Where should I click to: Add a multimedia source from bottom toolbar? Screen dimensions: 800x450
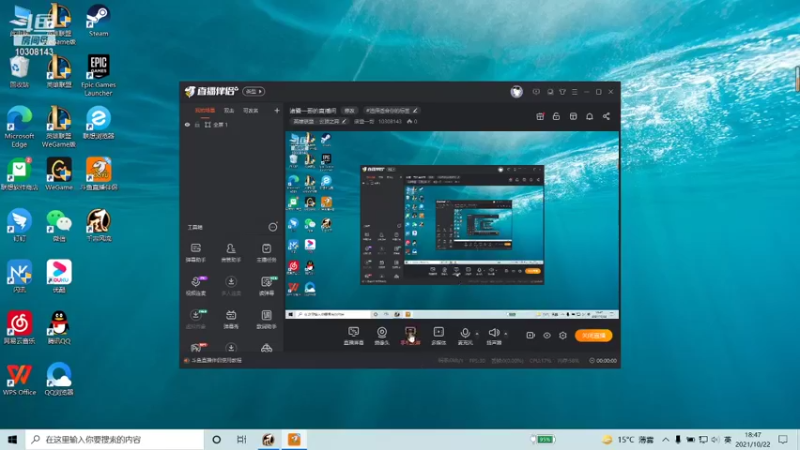439,336
